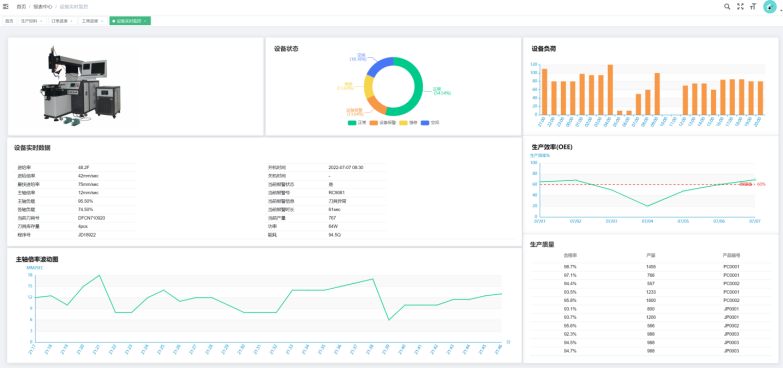This screenshot has height=369, width=783.
Task: Close the 工序进度 tab with its x
Action: 102,21
